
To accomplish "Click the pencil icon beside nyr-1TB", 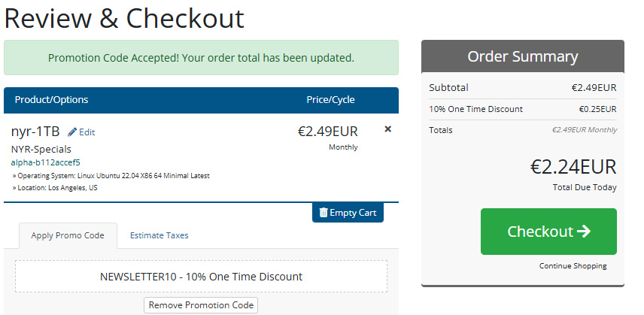I will (72, 132).
